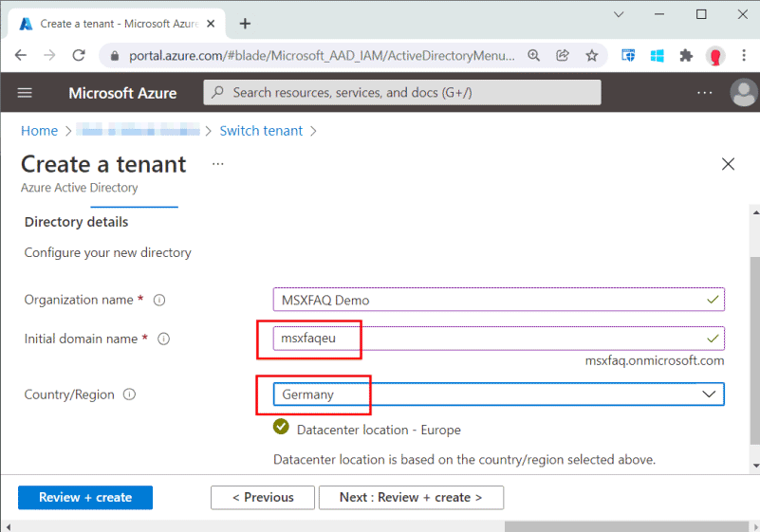This screenshot has height=532, width=760.
Task: Bookmark this page with the star icon
Action: tap(591, 56)
